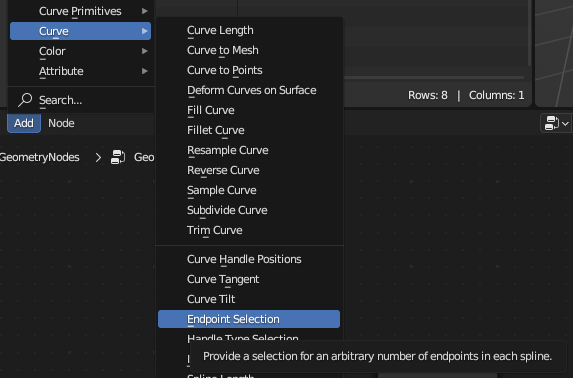The width and height of the screenshot is (573, 378).
Task: Add a Curve Handle Positions node
Action: 249,259
